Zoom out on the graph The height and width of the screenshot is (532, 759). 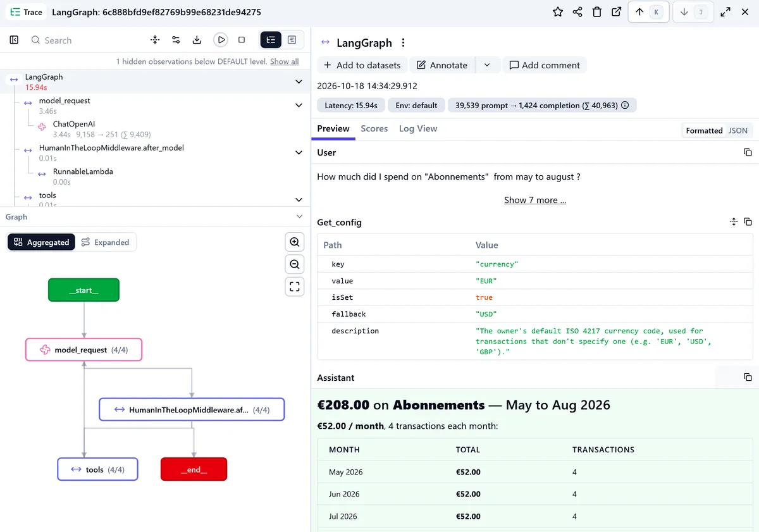(x=295, y=264)
